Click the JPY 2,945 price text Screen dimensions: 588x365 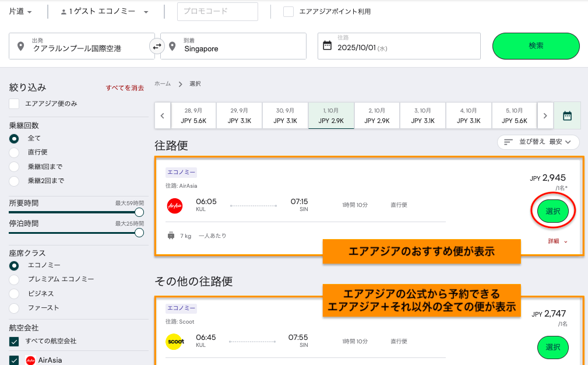(x=548, y=178)
